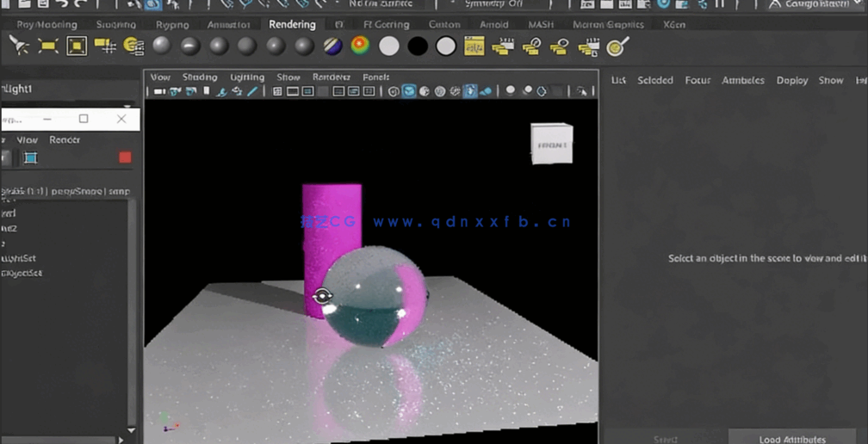Click the Use Default Material viewport icon
The height and width of the screenshot is (444, 868).
click(x=425, y=92)
